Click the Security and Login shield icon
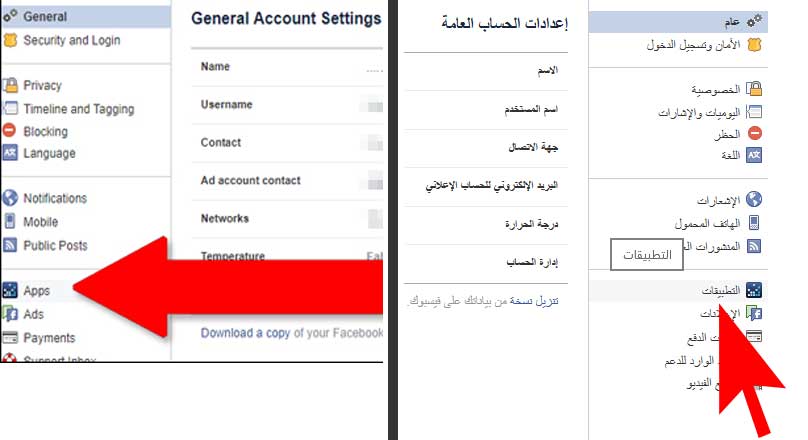This screenshot has width=808, height=440. coord(10,40)
